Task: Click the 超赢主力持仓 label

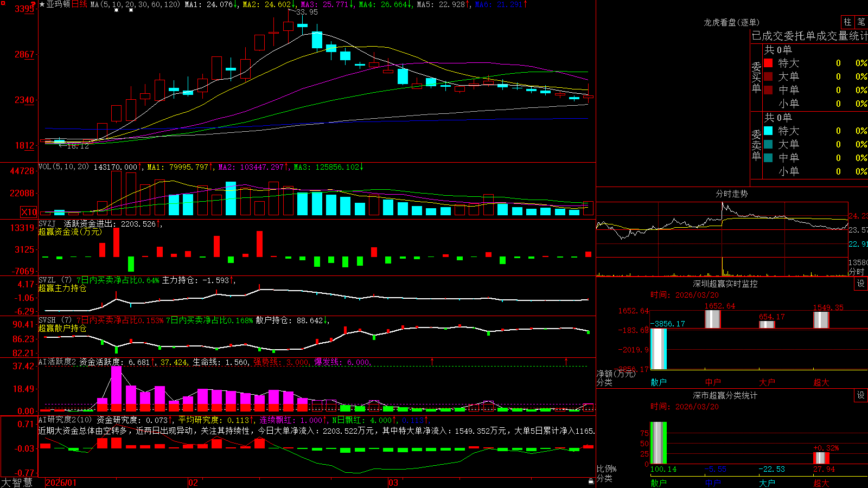Action: coord(62,288)
